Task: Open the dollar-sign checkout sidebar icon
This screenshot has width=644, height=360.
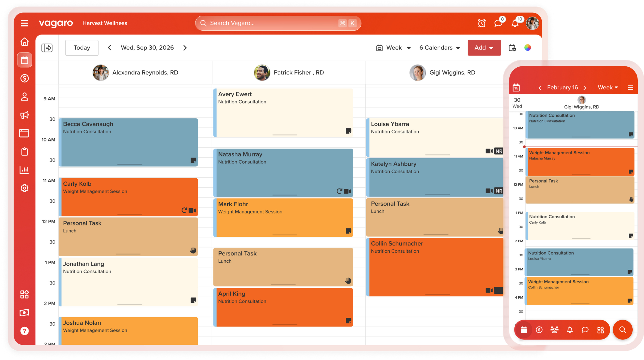Action: coord(24,78)
